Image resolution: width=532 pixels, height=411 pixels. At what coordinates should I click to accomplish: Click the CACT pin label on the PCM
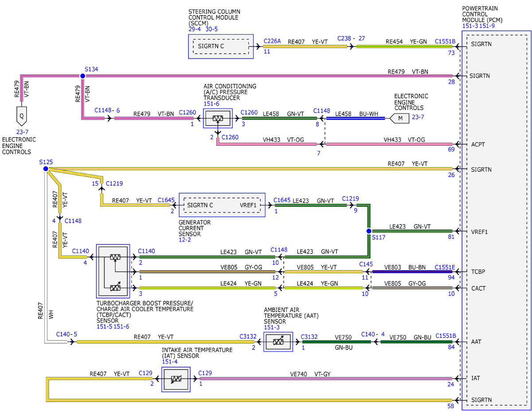[x=479, y=288]
